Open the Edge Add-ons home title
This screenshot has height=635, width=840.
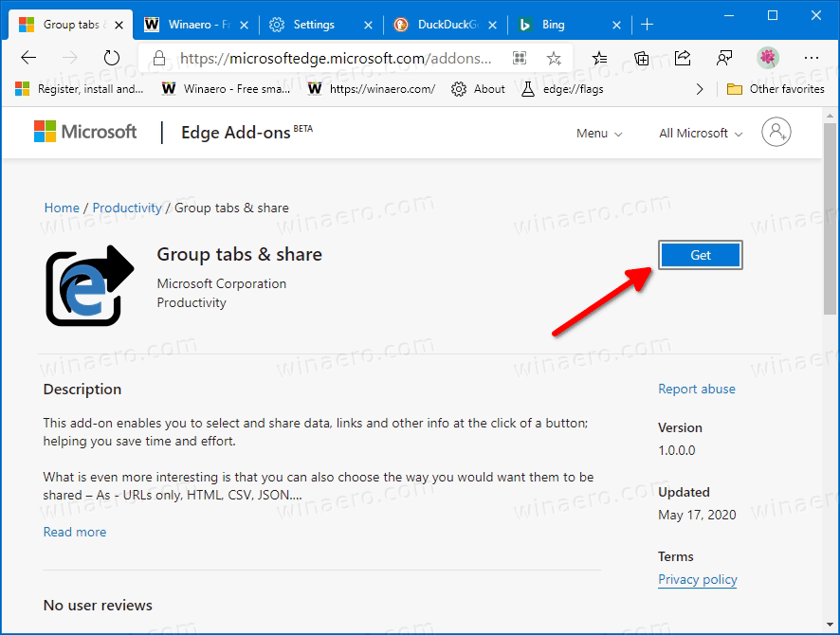click(247, 132)
